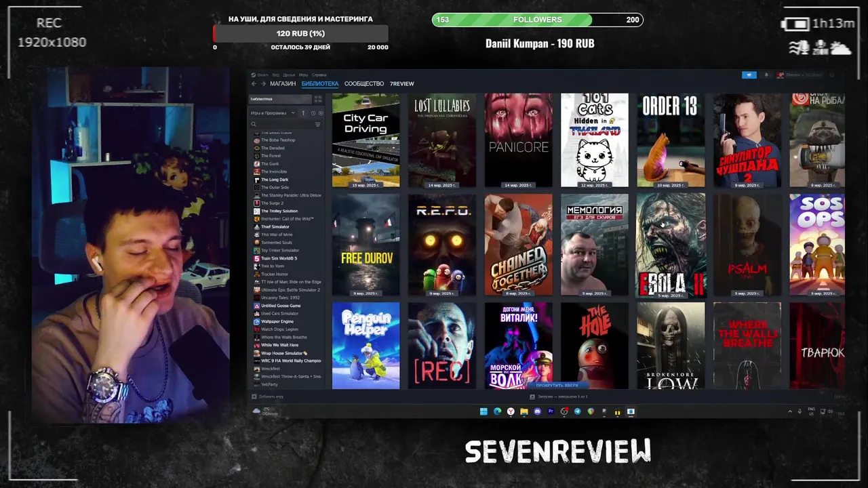Open the 'Вид' menu
Screen dimensions: 868x488
coord(276,75)
